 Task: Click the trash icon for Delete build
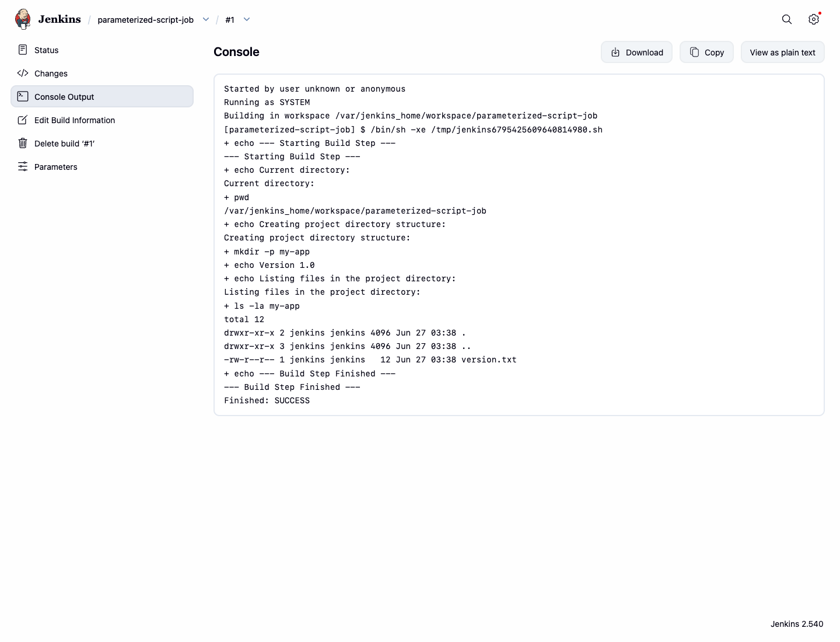tap(23, 143)
